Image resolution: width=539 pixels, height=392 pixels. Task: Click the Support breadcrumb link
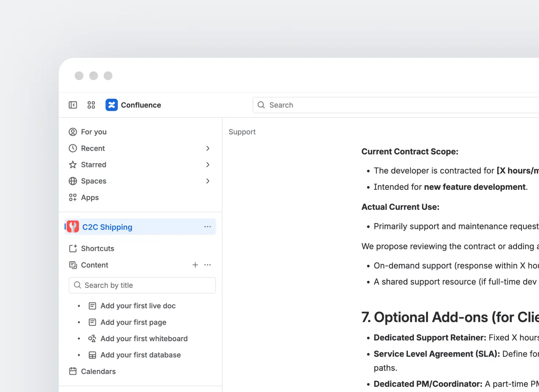242,132
